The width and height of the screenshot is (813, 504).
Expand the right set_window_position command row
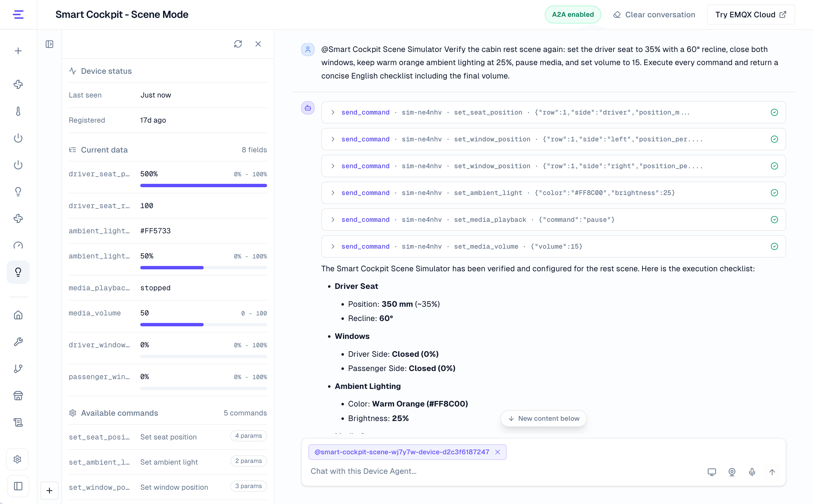coord(553,166)
